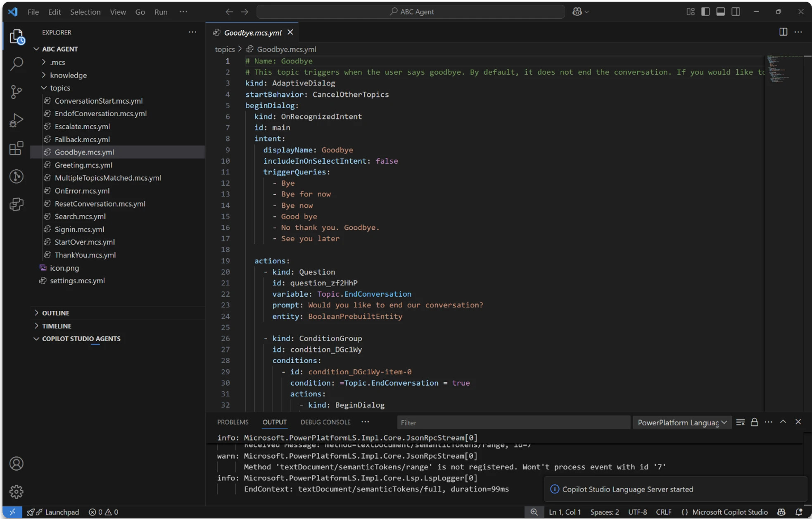Open the Explorer view in activity bar

tap(17, 37)
